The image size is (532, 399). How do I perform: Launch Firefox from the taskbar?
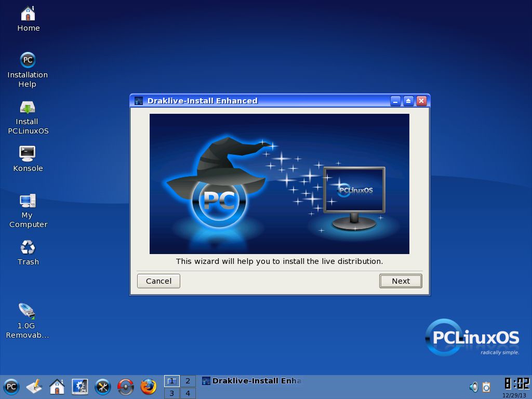(149, 387)
